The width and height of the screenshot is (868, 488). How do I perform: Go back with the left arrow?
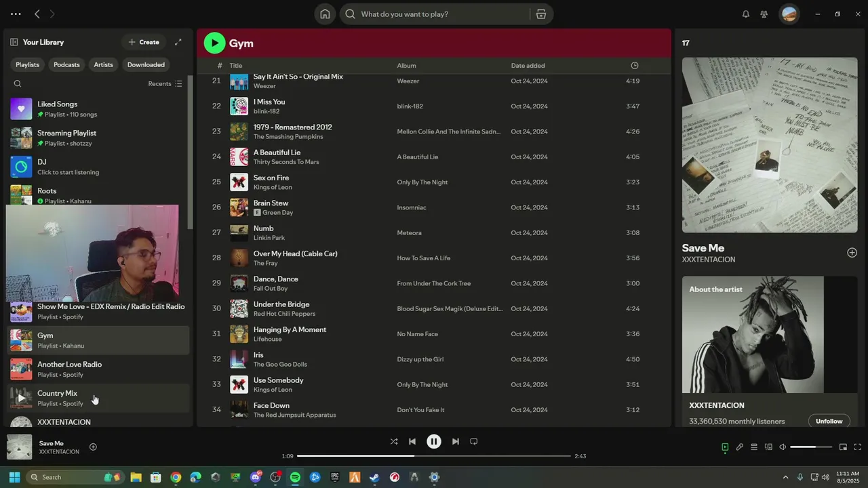pos(37,14)
